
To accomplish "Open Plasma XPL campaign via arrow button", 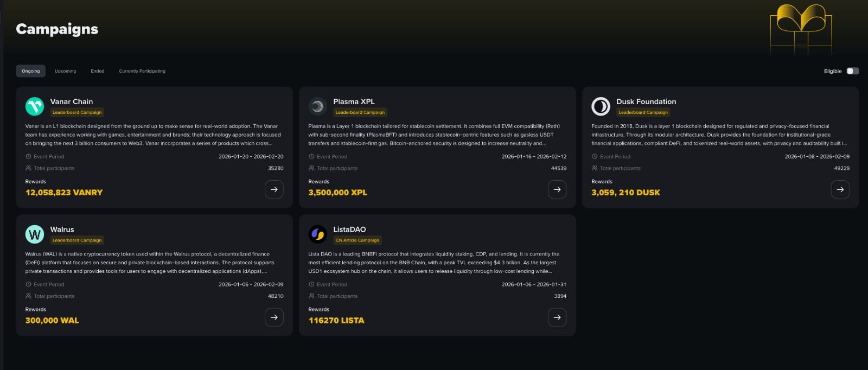I will (x=557, y=189).
